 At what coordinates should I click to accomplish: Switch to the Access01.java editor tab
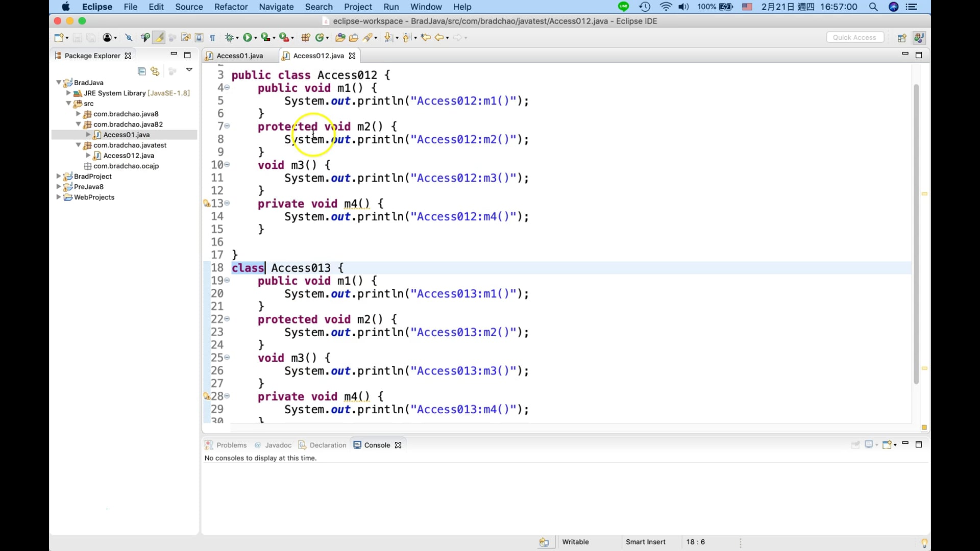pos(239,56)
